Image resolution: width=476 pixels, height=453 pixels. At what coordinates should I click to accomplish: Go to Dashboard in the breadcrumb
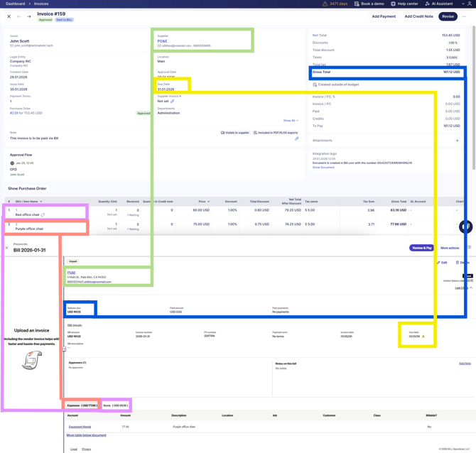point(15,4)
